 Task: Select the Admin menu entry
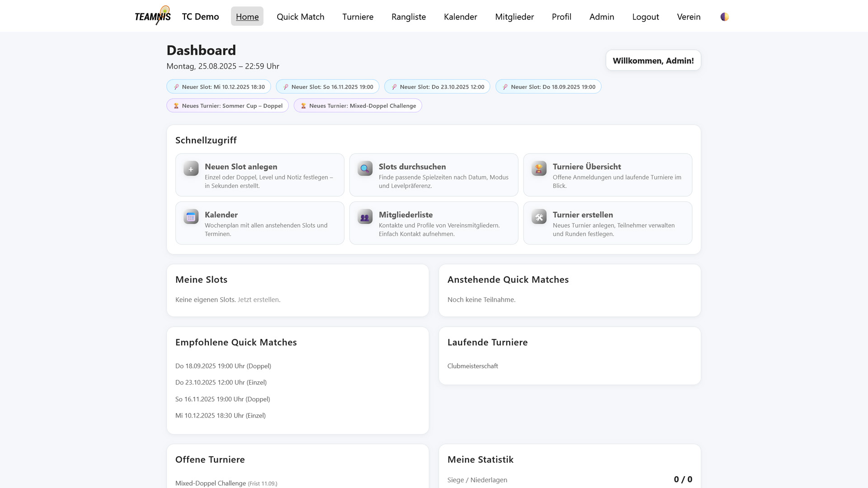[601, 17]
